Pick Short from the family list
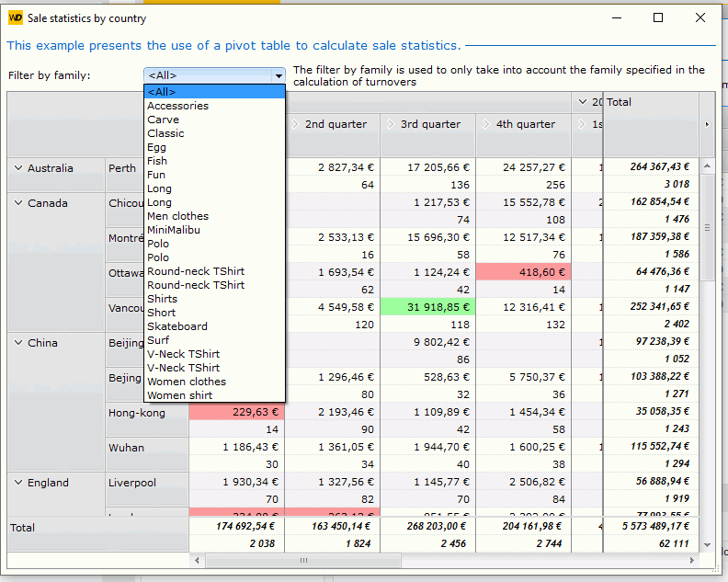Viewport: 728px width, 582px height. coord(214,313)
